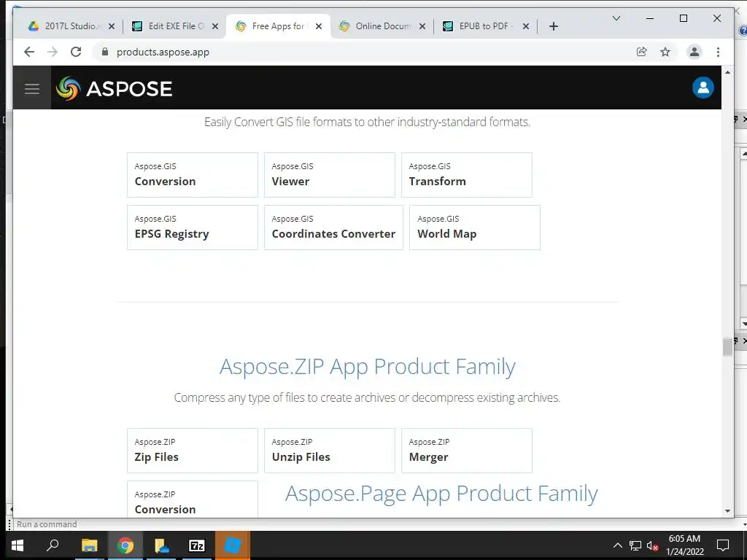Open the tab search chevron
Image resolution: width=747 pixels, height=560 pixels.
pos(616,18)
